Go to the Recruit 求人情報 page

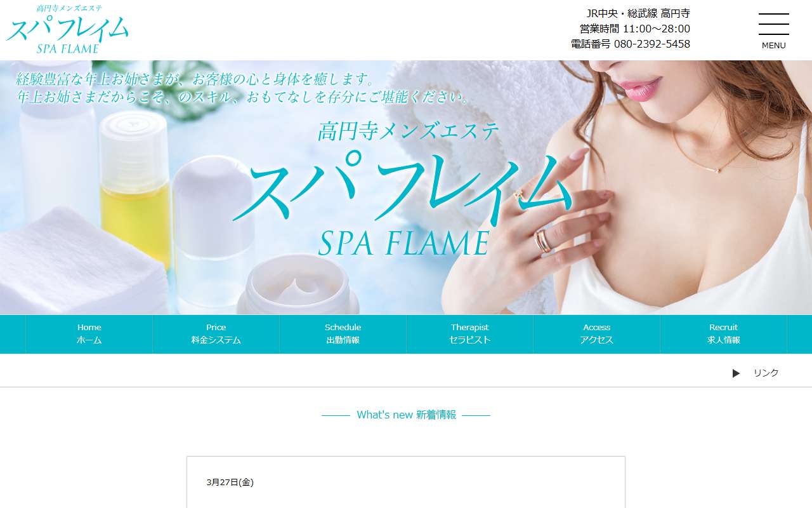point(723,334)
